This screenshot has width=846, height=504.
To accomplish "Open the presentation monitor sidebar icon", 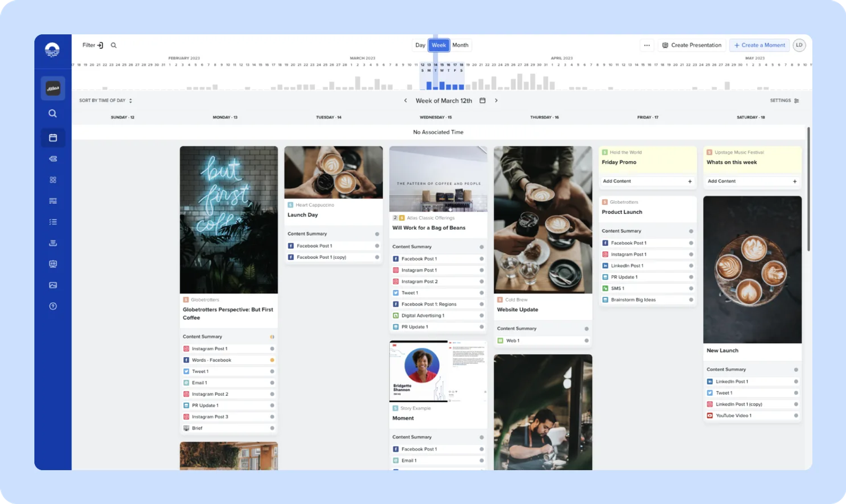I will 53,264.
